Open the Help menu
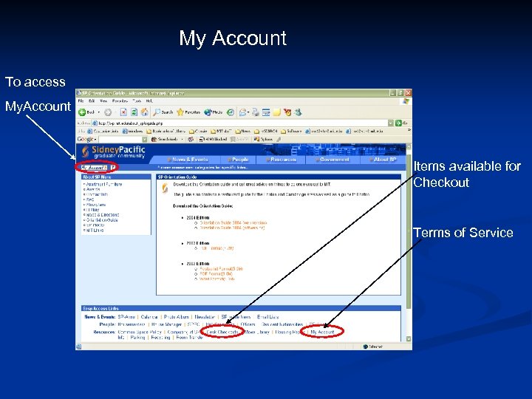 pos(149,101)
